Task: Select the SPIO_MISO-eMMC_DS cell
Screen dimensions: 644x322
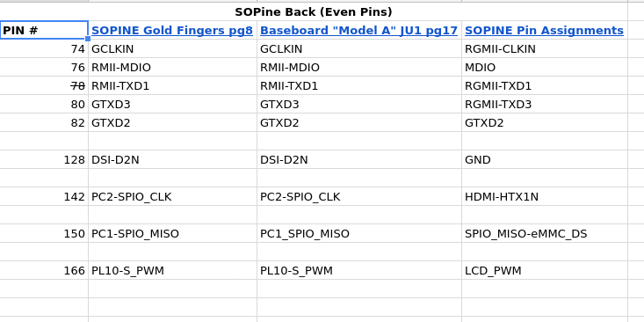Action: 545,234
